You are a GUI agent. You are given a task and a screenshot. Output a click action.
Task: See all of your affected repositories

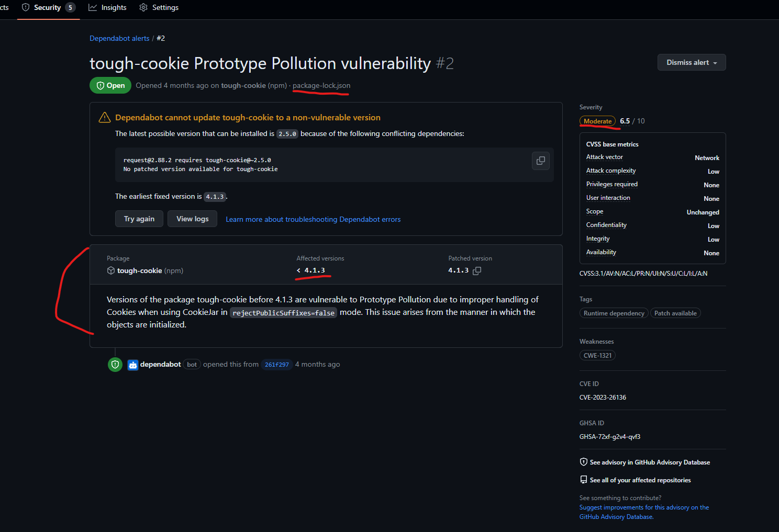(640, 480)
